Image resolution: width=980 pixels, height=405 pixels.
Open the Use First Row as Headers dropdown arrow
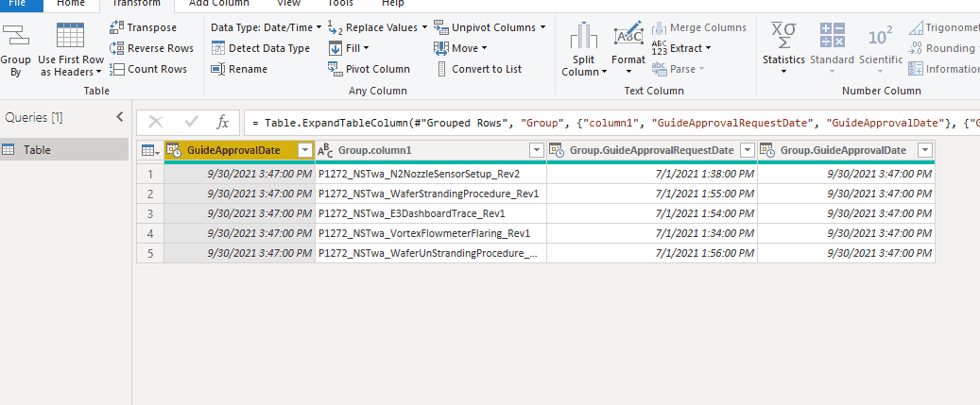(x=98, y=73)
